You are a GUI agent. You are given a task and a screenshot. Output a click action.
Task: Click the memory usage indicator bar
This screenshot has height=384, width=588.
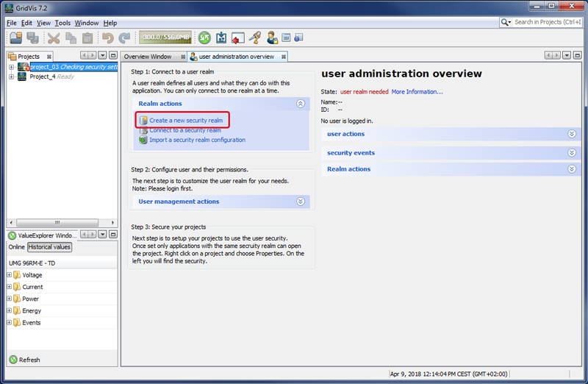165,38
